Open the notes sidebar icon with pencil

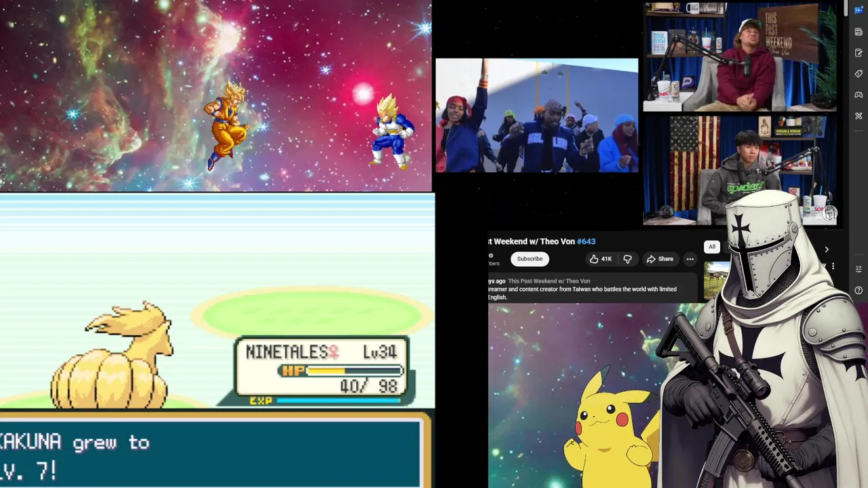[859, 53]
